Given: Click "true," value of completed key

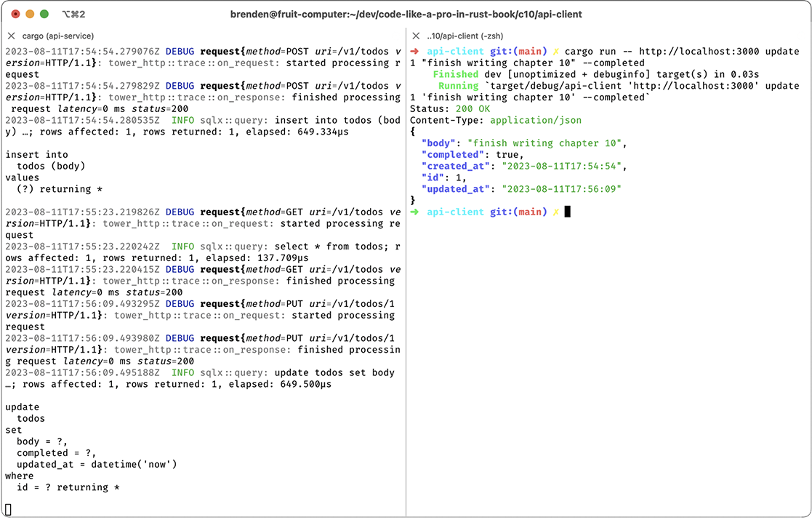Looking at the screenshot, I should click(510, 154).
